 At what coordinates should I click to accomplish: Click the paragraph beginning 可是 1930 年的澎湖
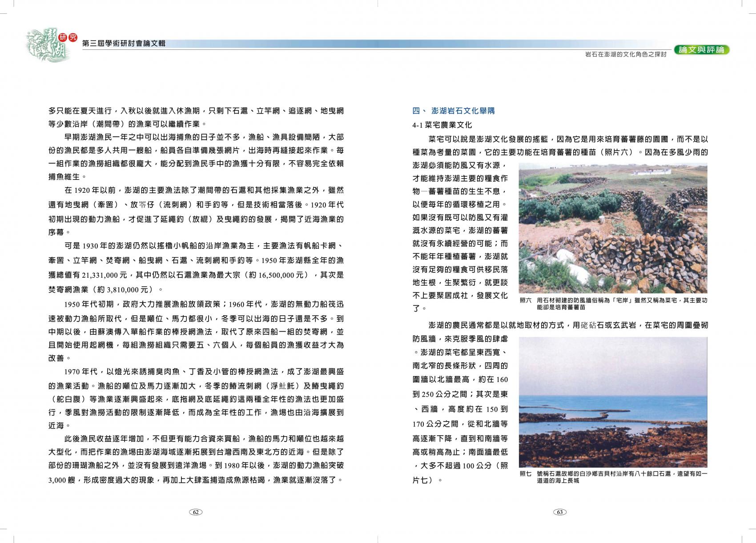(196, 267)
